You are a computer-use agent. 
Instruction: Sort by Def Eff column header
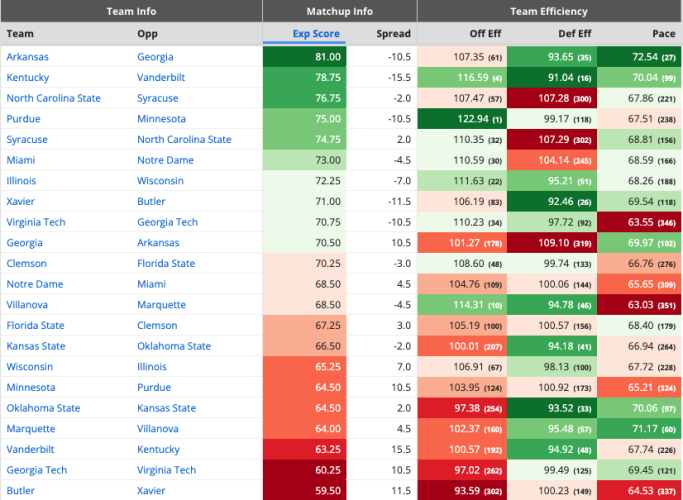[x=575, y=34]
